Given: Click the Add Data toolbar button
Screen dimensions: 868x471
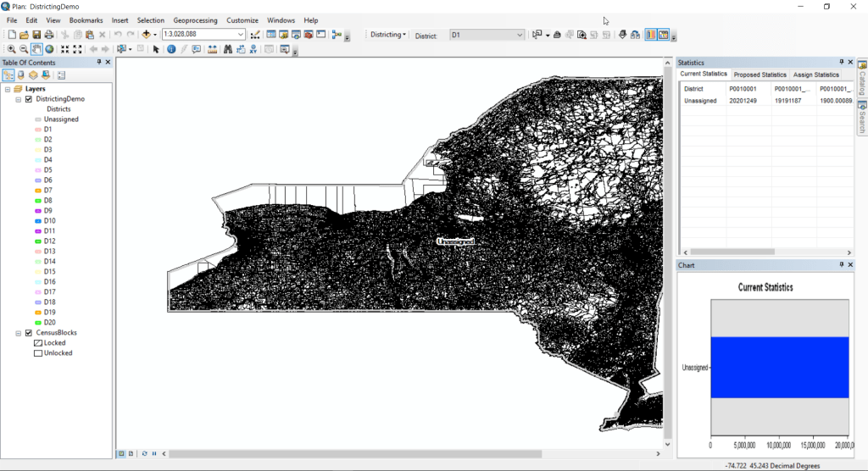Looking at the screenshot, I should [147, 35].
